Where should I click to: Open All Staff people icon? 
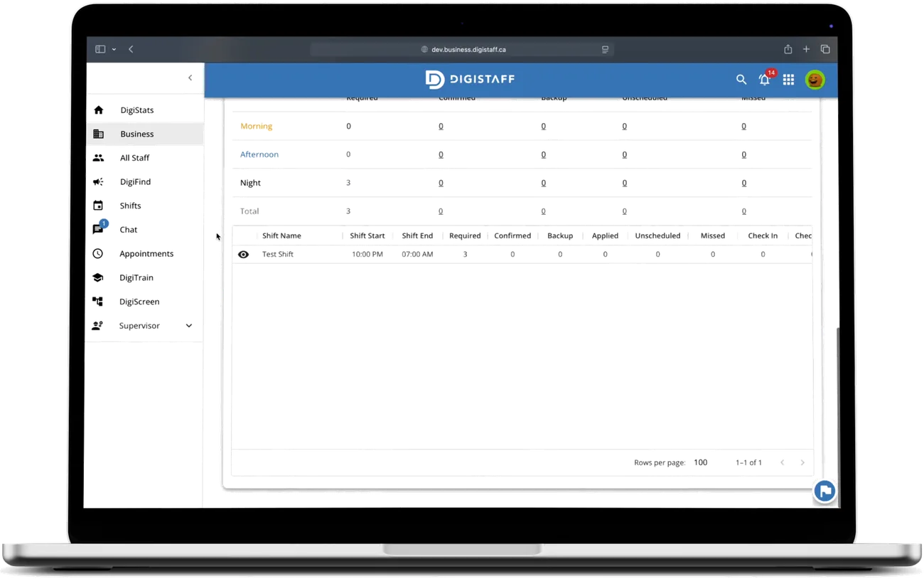(98, 158)
